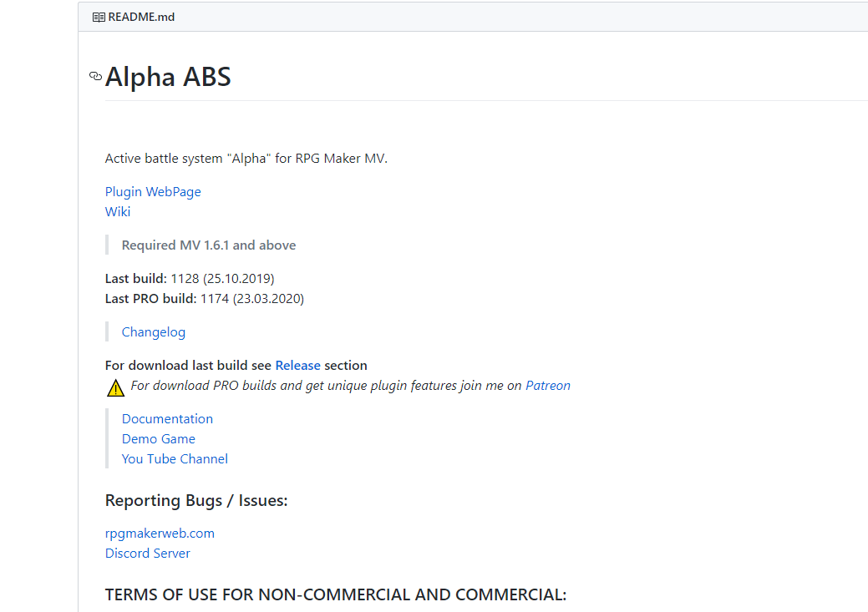
Task: Open the Wiki link
Action: (x=118, y=212)
